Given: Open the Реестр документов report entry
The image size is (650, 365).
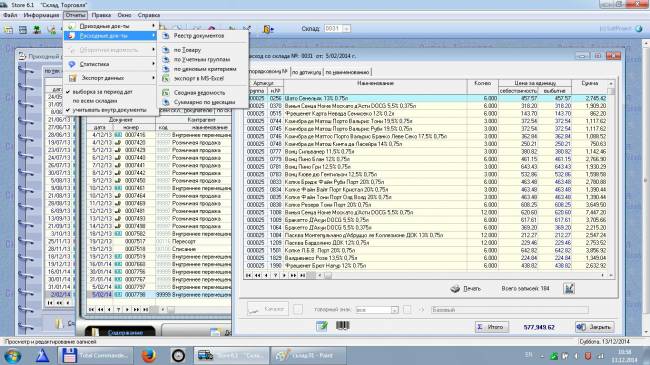Looking at the screenshot, I should tap(199, 36).
